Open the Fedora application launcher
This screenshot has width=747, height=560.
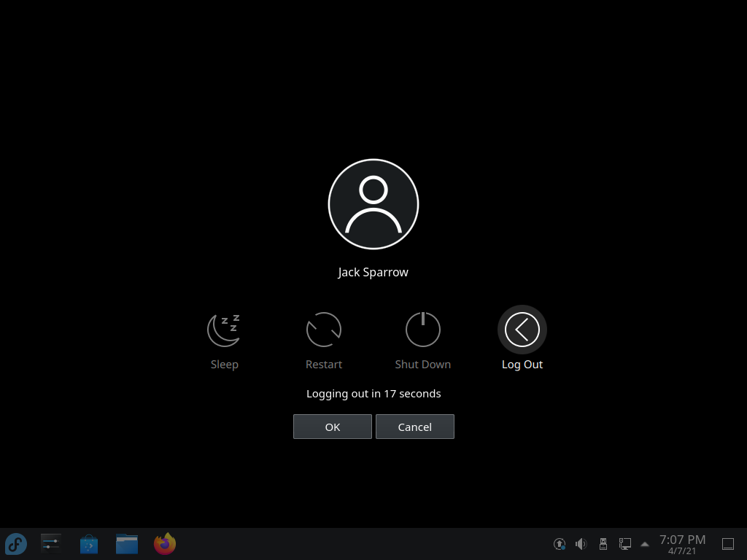point(16,544)
